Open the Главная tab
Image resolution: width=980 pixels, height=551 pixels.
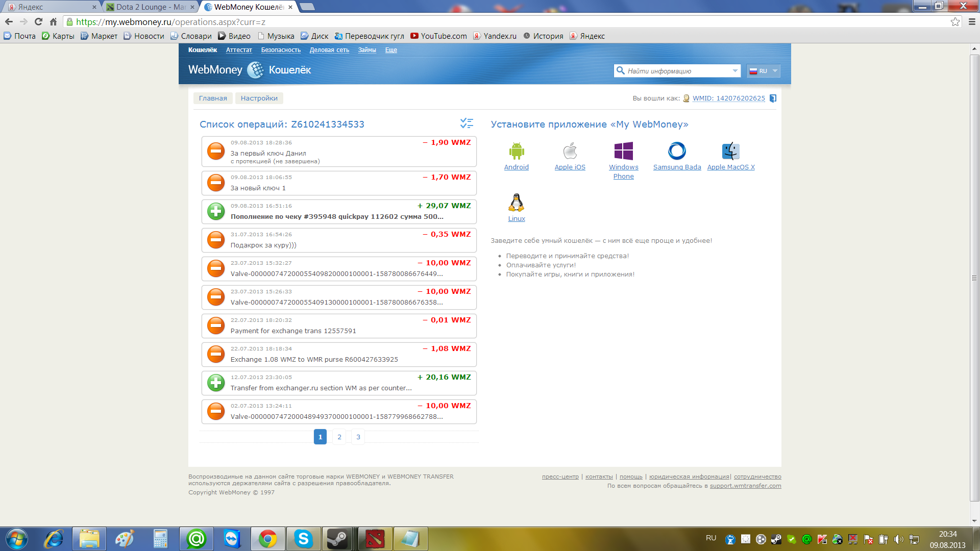coord(213,98)
